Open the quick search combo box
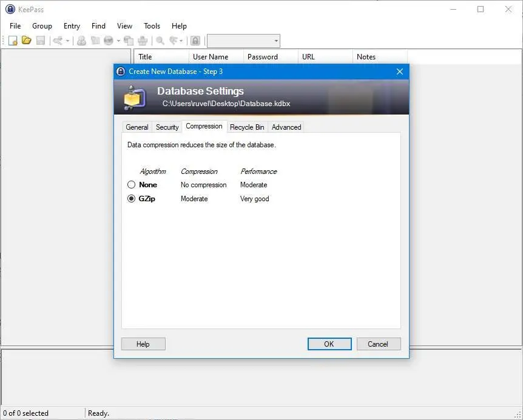523x420 pixels. [243, 41]
